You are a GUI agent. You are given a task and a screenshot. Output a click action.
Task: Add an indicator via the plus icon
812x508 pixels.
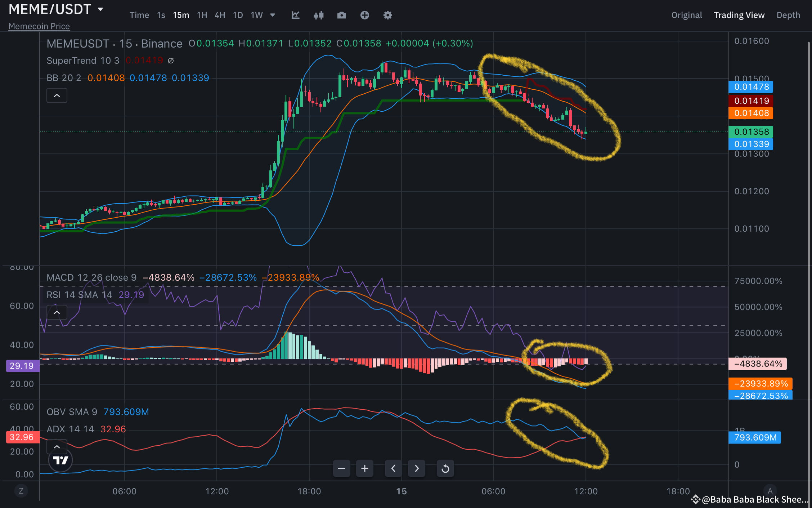[x=365, y=15]
